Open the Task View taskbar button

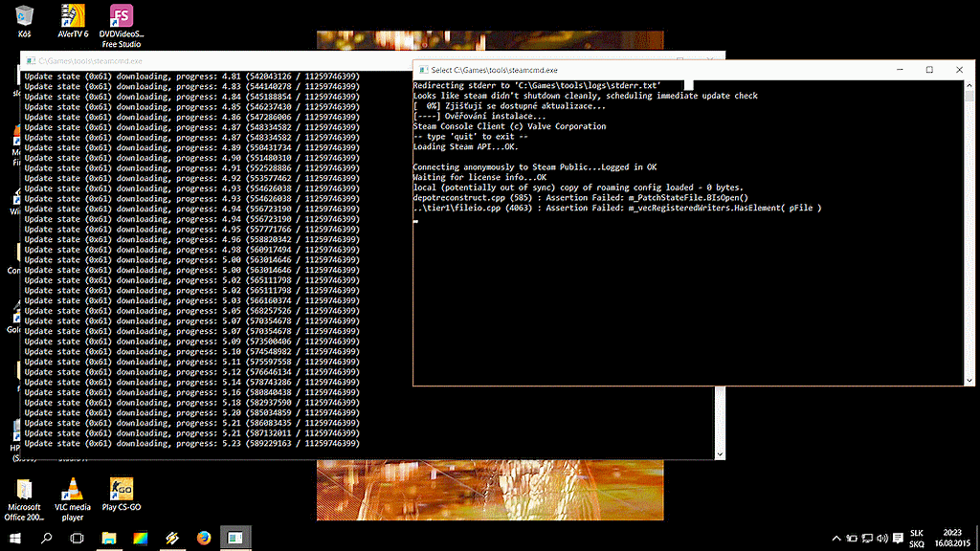click(x=77, y=538)
